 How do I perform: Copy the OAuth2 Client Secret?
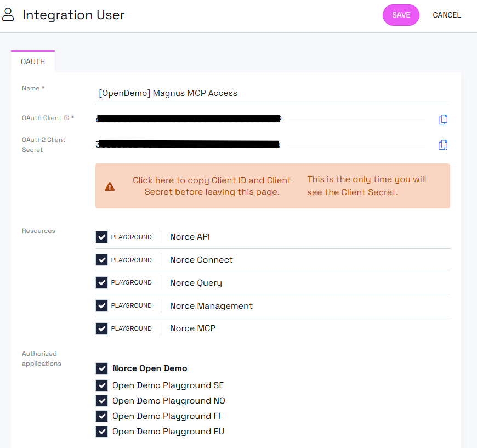[x=442, y=145]
